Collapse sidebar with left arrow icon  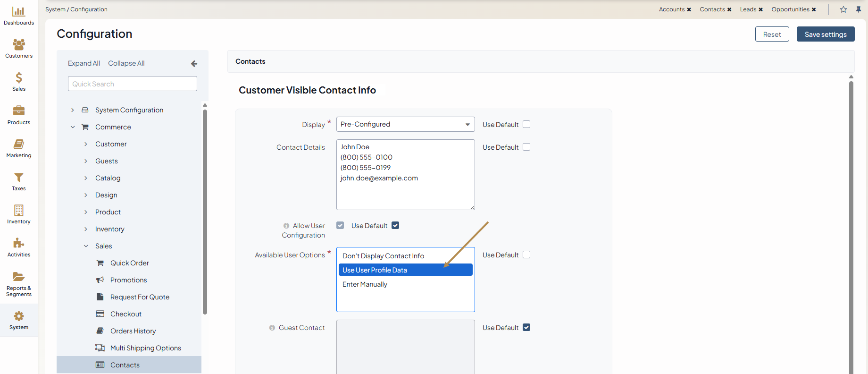[x=194, y=64]
